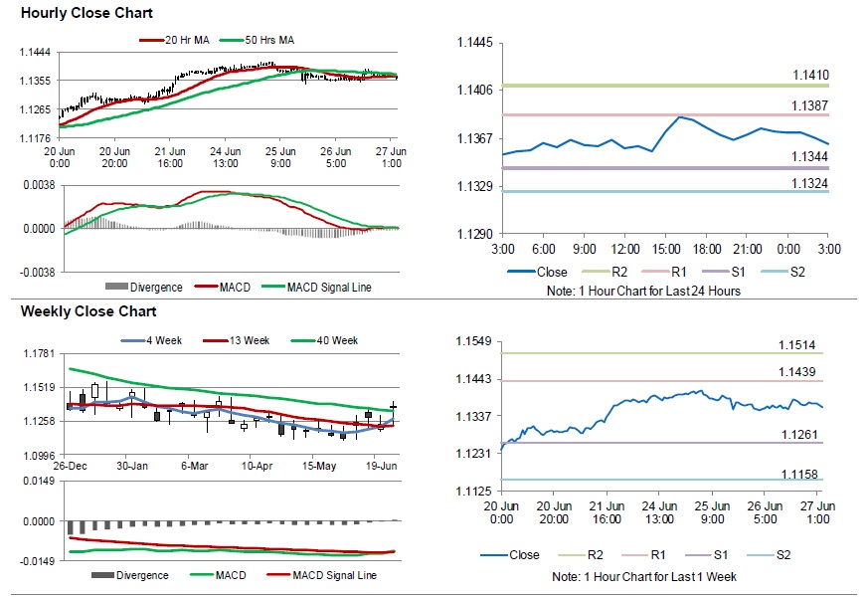Viewport: 868px width, 598px height.
Task: Click the R2 level label 1.1514
Action: (x=797, y=345)
